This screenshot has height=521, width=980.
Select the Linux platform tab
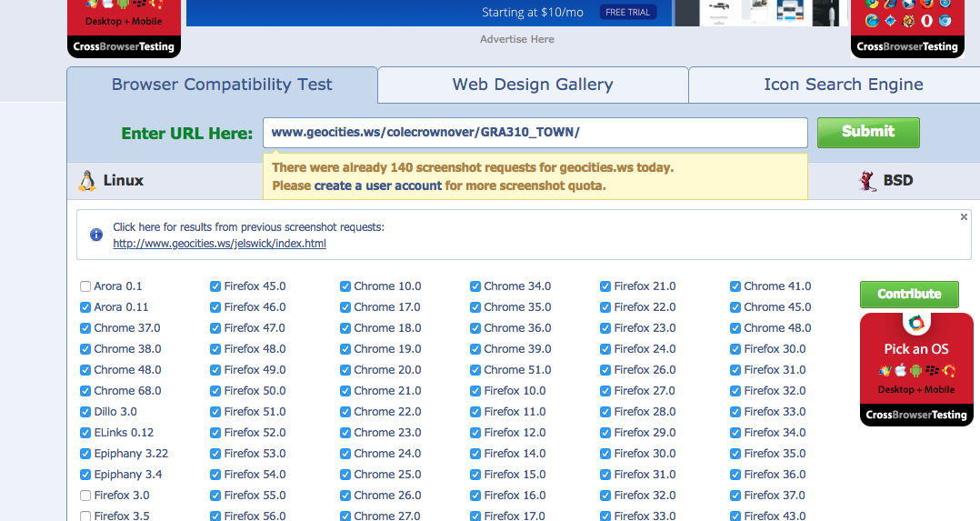111,181
